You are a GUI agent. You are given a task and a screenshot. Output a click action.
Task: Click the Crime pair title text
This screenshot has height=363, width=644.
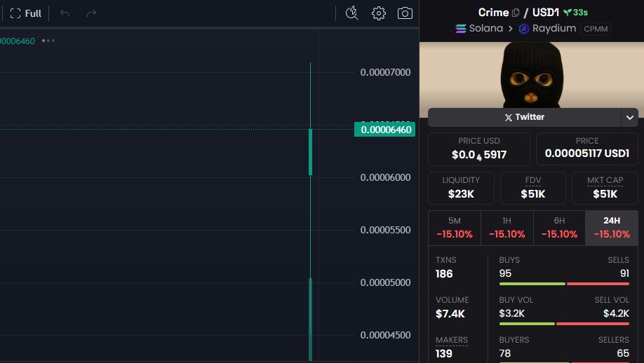click(x=493, y=13)
